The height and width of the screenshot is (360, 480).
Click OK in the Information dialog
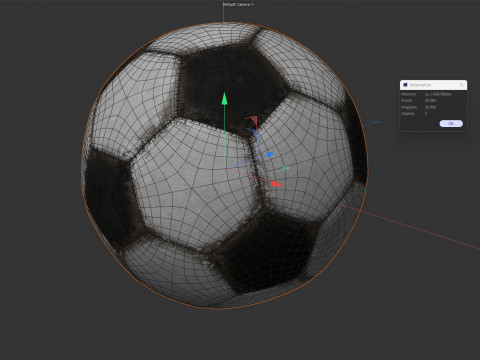click(451, 123)
